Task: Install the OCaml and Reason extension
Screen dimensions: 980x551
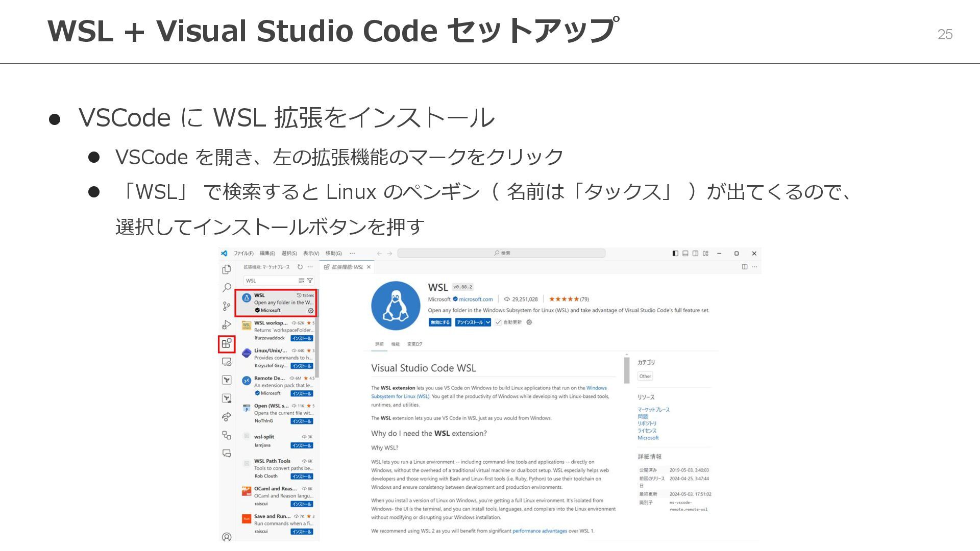Action: [x=302, y=504]
